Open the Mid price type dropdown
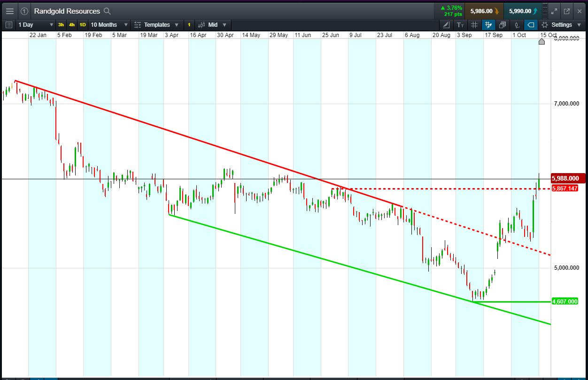The image size is (588, 380). pos(212,25)
